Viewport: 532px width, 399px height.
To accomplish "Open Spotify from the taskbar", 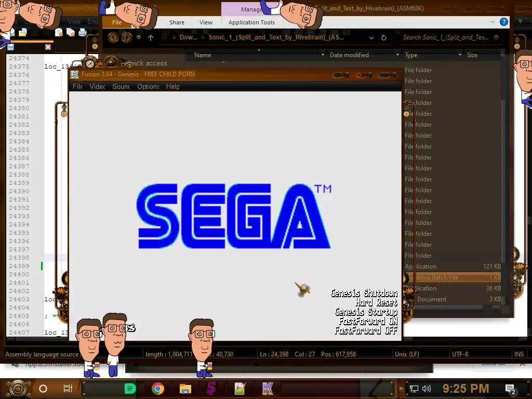I will tap(130, 389).
